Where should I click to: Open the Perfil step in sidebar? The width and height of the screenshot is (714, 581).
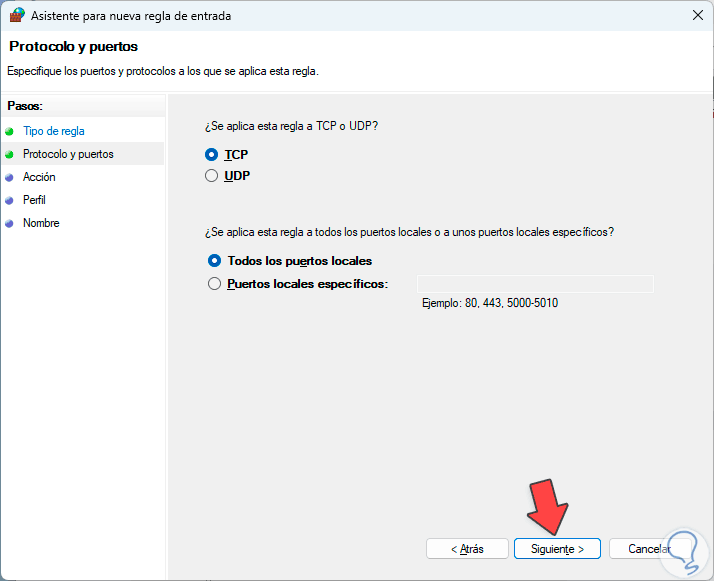(34, 200)
